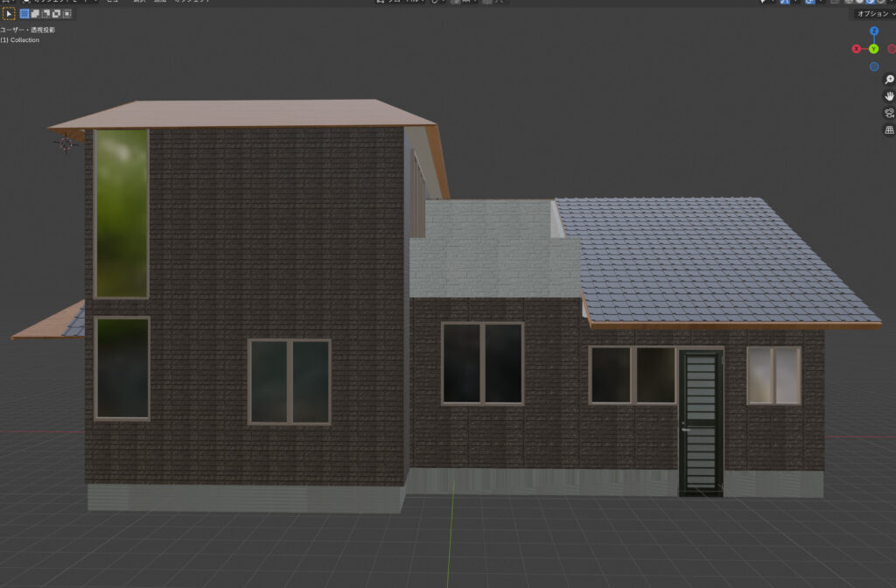
Task: Select the tall green window upstairs
Action: point(121,214)
